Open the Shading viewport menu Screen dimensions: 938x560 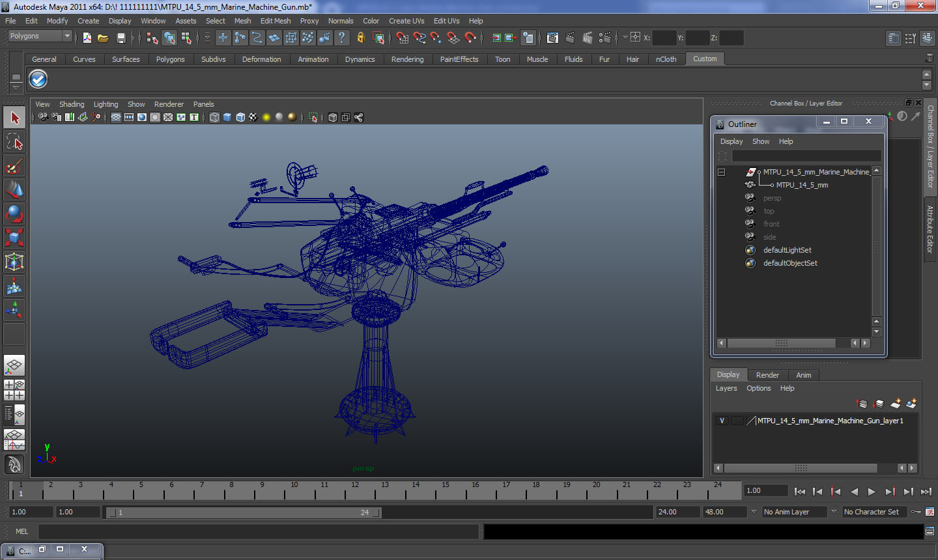72,104
